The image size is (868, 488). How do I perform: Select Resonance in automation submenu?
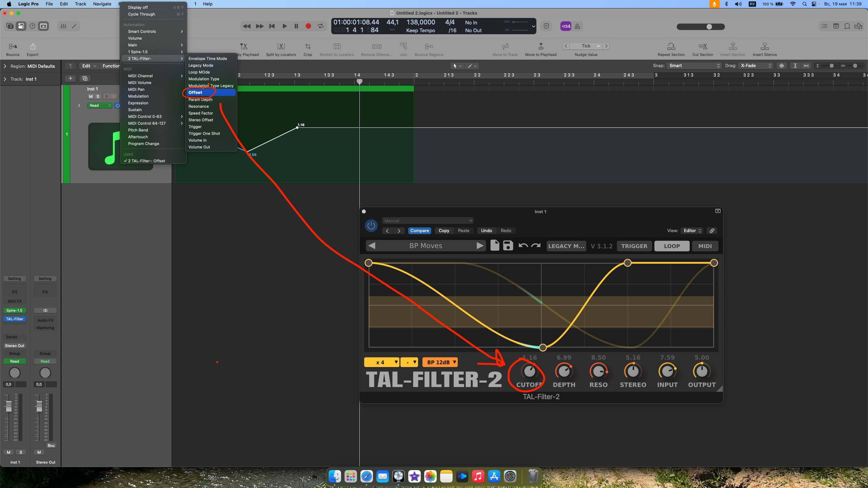point(211,106)
